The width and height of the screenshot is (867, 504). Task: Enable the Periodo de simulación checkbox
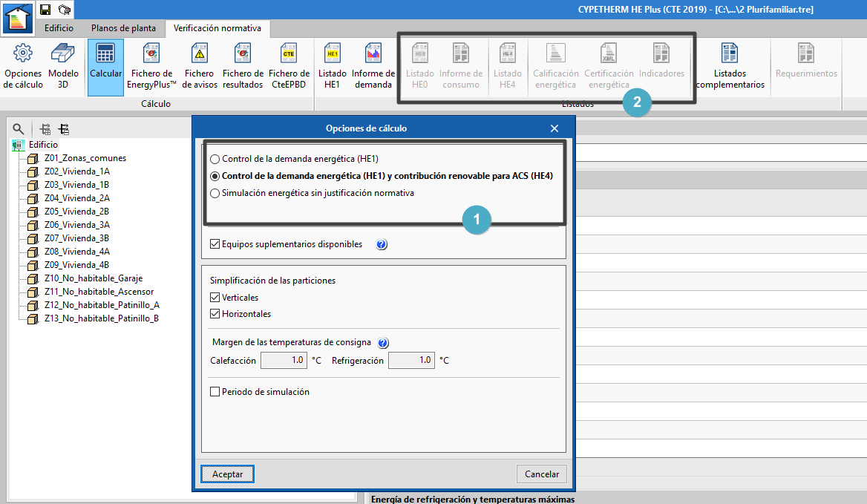click(215, 392)
